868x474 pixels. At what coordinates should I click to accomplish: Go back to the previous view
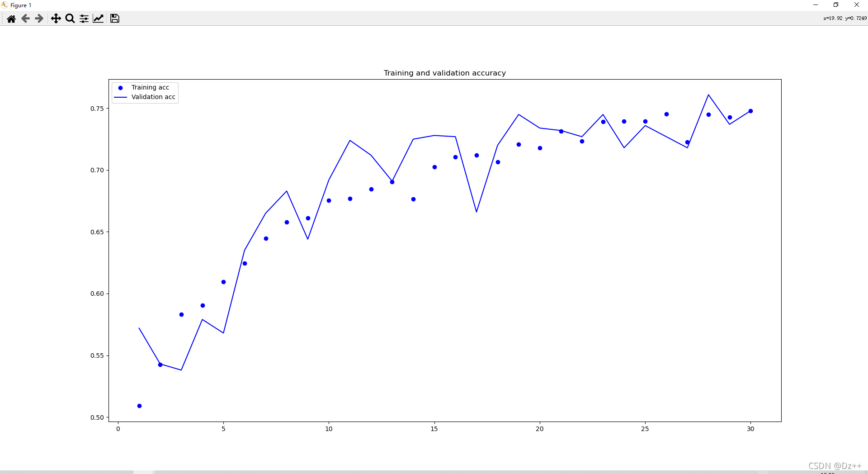pyautogui.click(x=25, y=19)
